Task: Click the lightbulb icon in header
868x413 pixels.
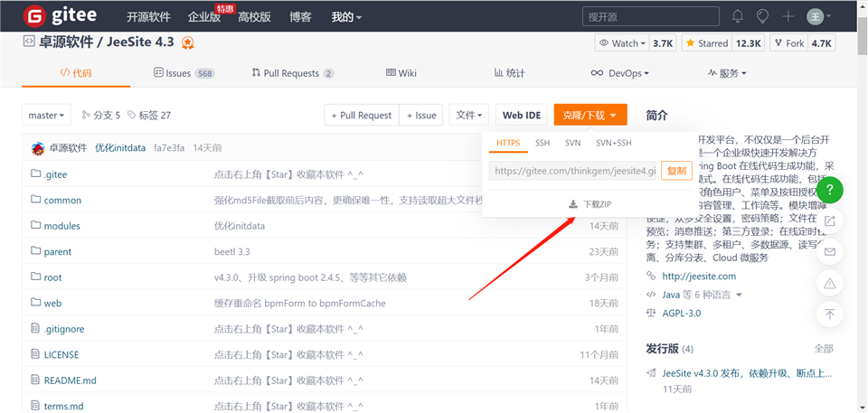Action: [x=763, y=16]
